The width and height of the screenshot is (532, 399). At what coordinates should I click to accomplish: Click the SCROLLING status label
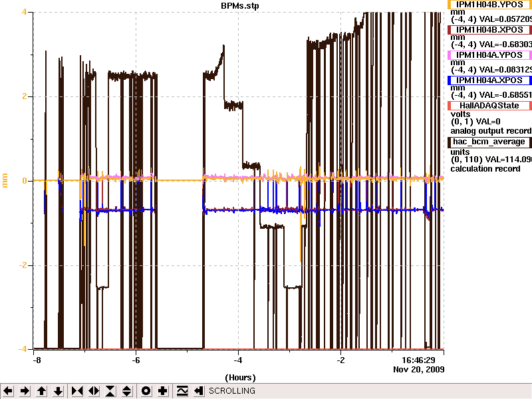click(x=232, y=391)
